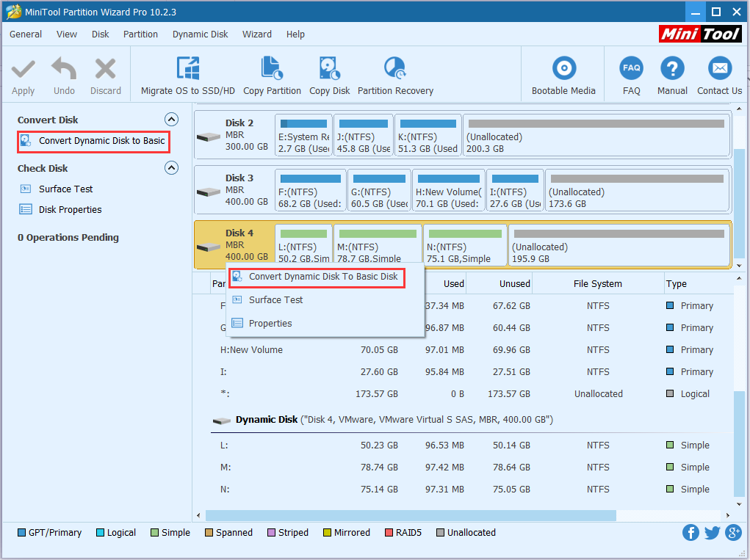Select K:(NTFS) partition block
This screenshot has height=560, width=750.
tap(428, 136)
